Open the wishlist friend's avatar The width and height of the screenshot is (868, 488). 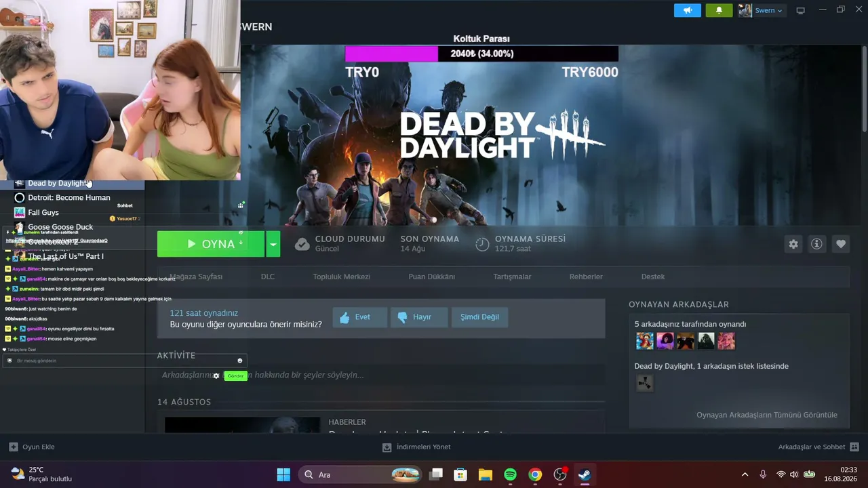pyautogui.click(x=645, y=383)
